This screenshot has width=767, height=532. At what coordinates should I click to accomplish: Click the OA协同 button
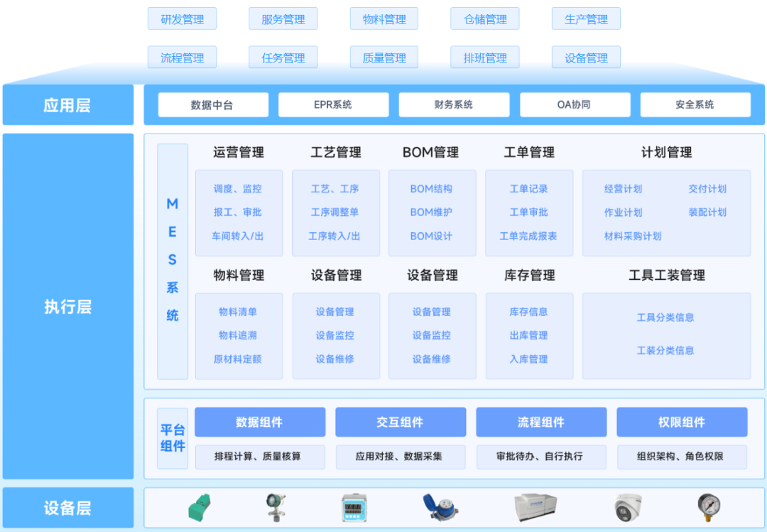tap(574, 105)
